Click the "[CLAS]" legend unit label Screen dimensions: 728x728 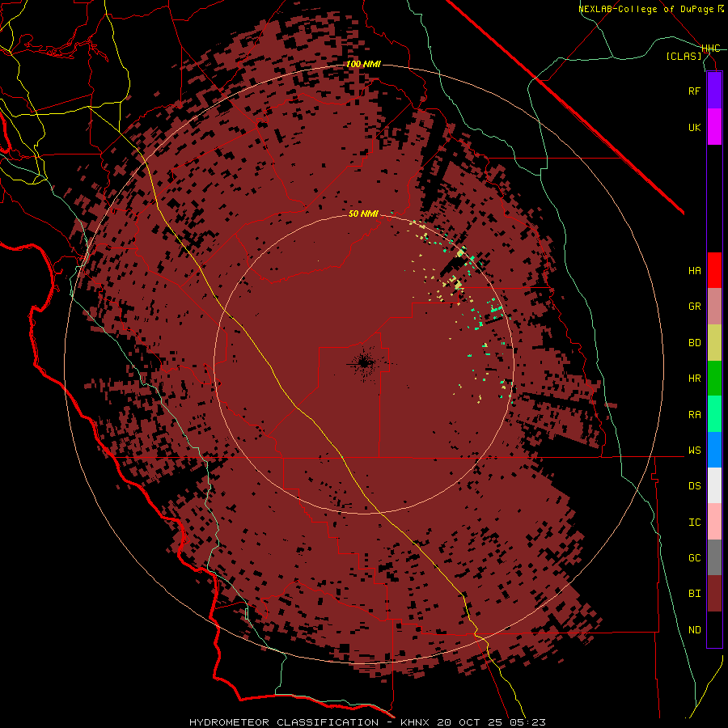coord(684,56)
